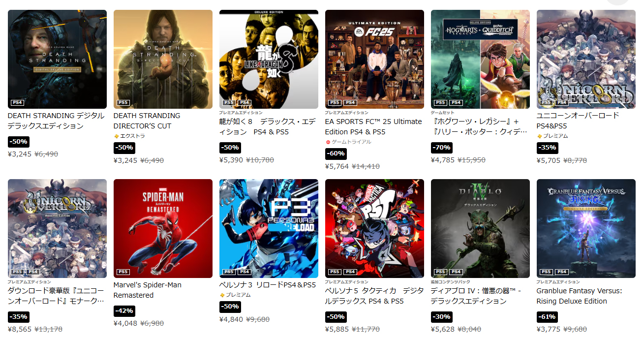644x339 pixels.
Task: Open the ユニコーンオーバーロード PS4&PS5 title link
Action: point(578,121)
